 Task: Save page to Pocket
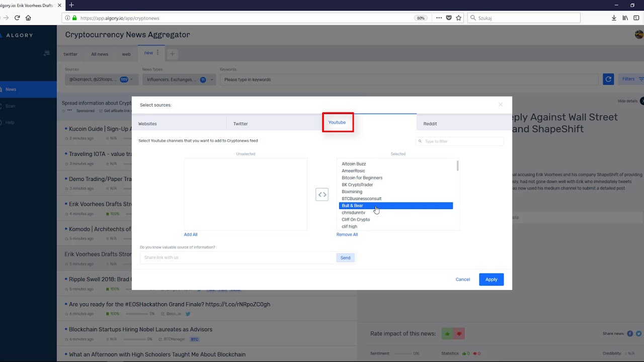coord(449,18)
